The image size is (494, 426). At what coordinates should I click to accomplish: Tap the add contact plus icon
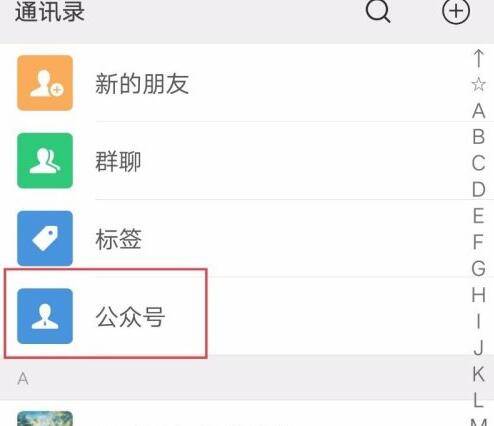point(456,11)
